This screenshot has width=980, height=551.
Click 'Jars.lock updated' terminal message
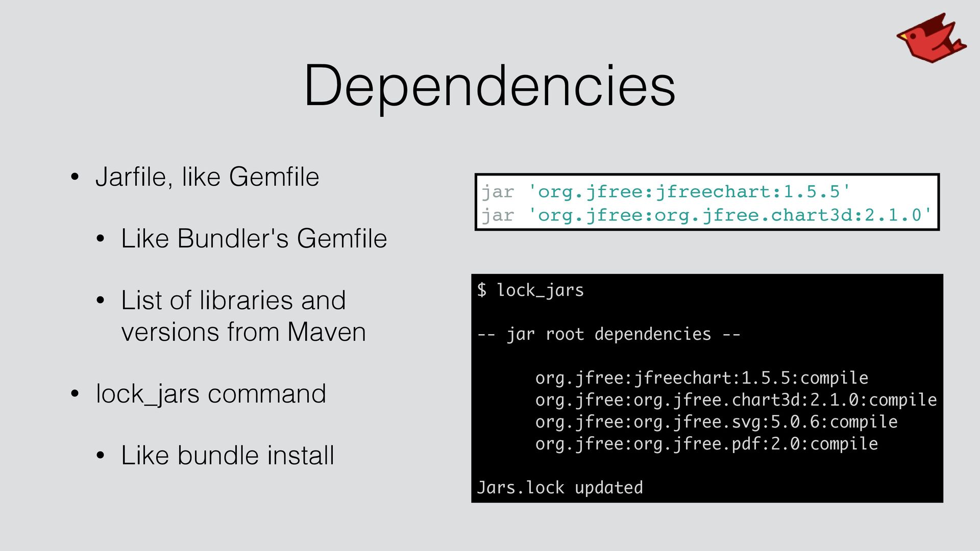(x=559, y=488)
